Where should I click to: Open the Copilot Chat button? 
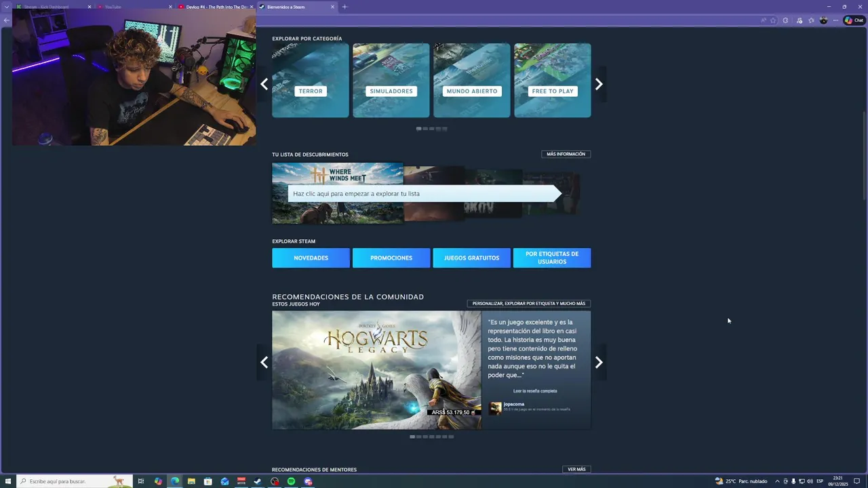point(853,20)
